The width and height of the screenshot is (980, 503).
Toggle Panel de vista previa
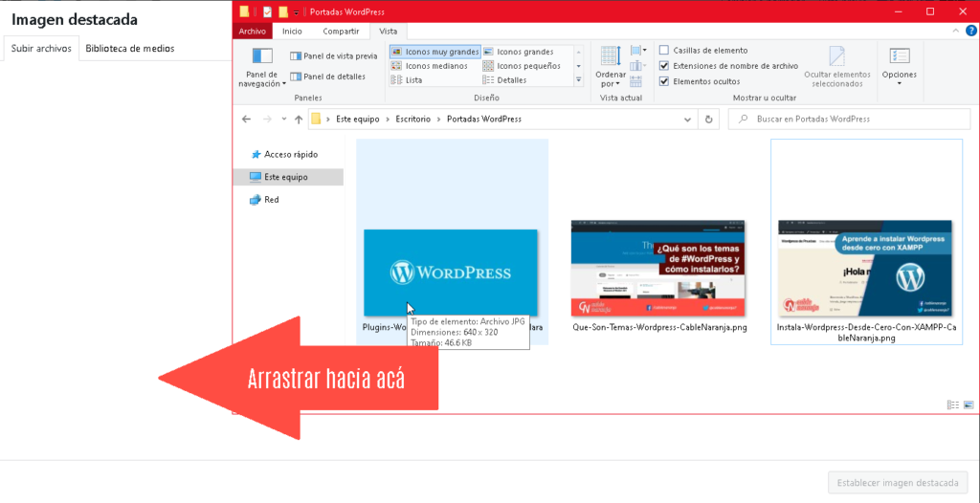point(334,56)
